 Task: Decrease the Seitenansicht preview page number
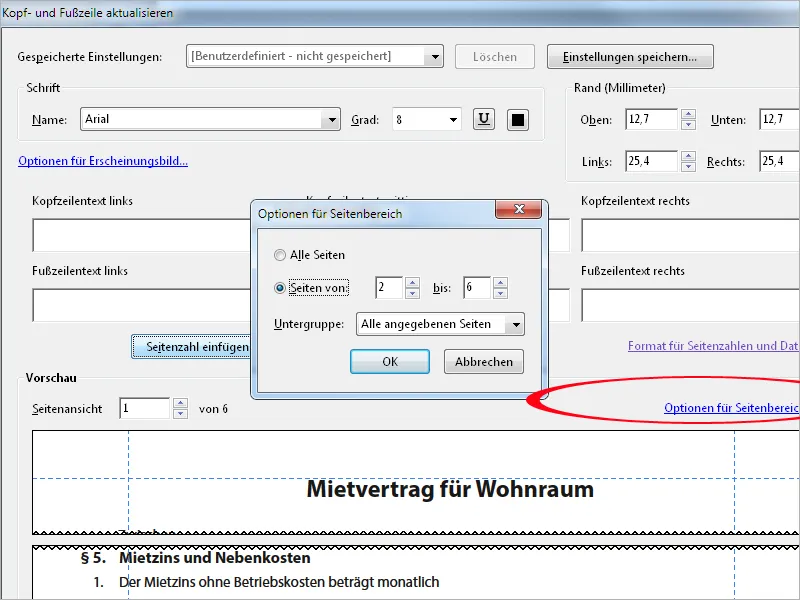(x=180, y=414)
